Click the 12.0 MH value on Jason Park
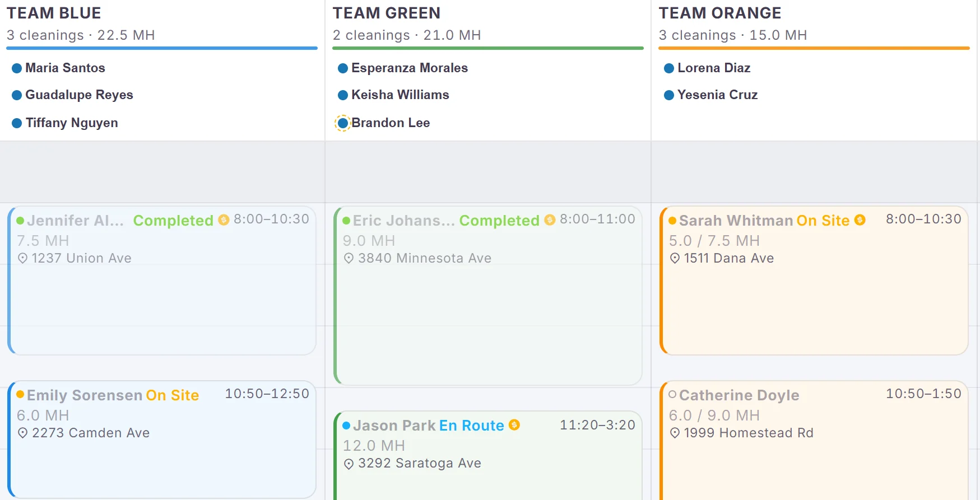Image resolution: width=980 pixels, height=500 pixels. 374,446
